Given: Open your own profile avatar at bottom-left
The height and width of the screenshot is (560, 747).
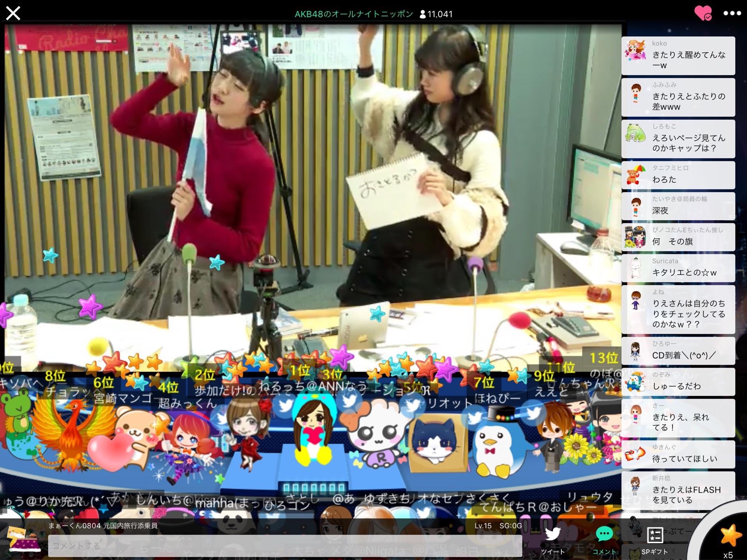Looking at the screenshot, I should [x=24, y=540].
